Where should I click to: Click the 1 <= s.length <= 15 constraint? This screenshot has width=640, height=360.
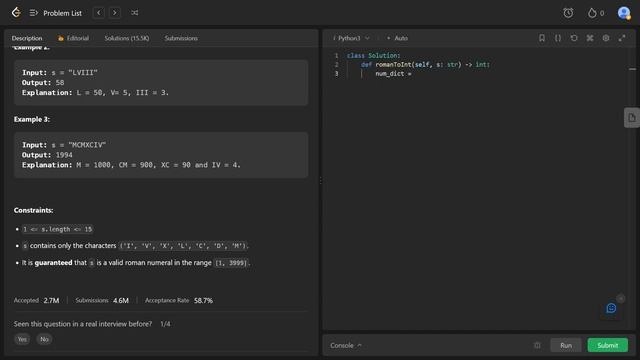[58, 229]
